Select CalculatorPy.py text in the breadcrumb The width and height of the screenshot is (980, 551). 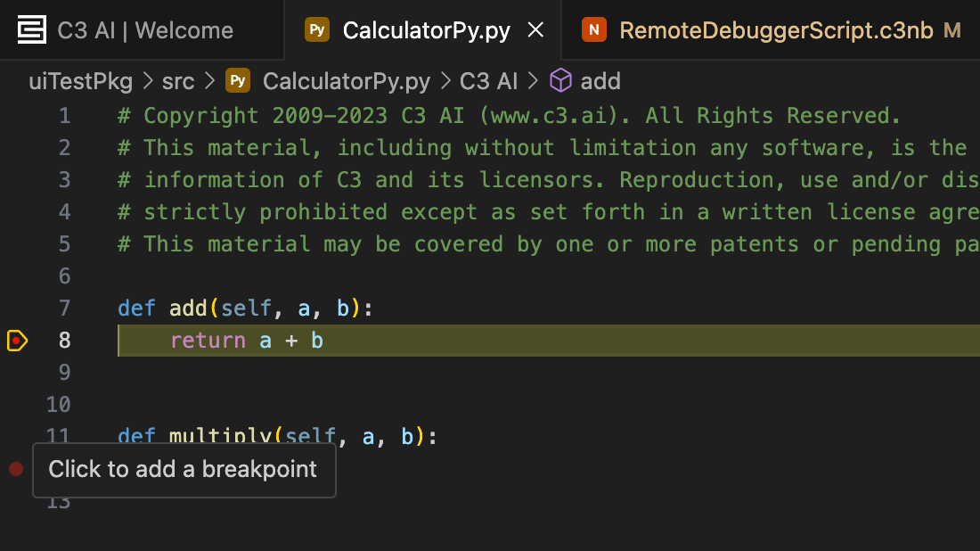point(347,81)
